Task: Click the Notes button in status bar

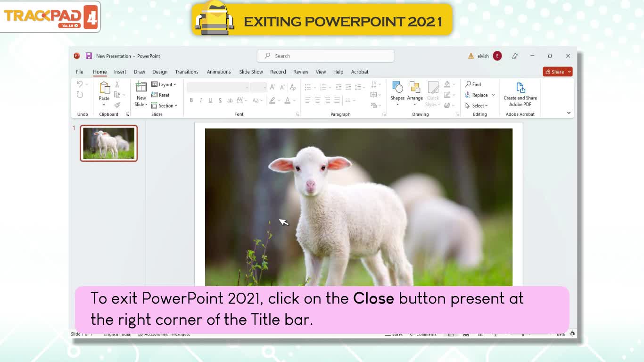Action: (394, 334)
